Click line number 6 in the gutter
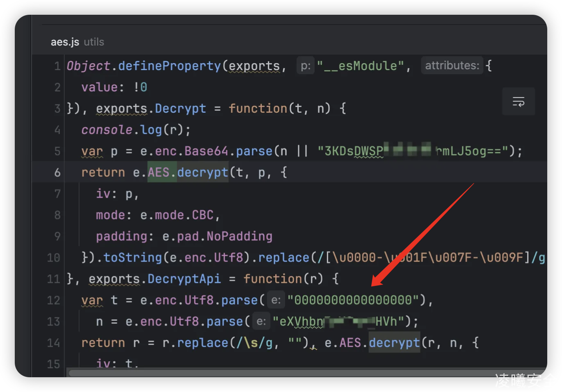The height and width of the screenshot is (392, 562). pyautogui.click(x=57, y=173)
